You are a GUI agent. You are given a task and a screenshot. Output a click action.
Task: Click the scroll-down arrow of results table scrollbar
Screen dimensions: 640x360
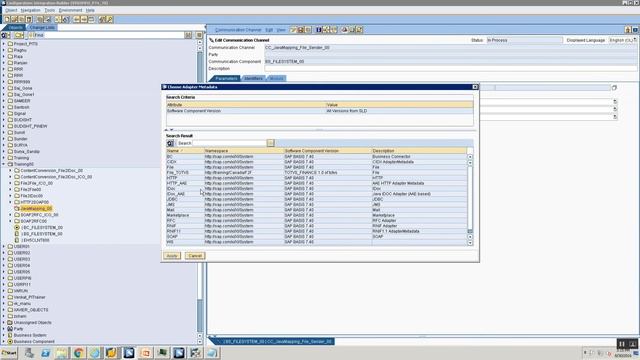[x=470, y=242]
